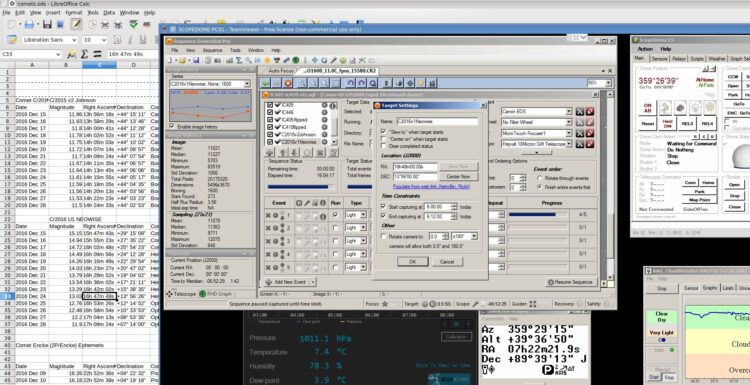Viewport: 750px width, 385px height.
Task: Click the zoom-in magnifier in image toolbar
Action: pyautogui.click(x=302, y=83)
